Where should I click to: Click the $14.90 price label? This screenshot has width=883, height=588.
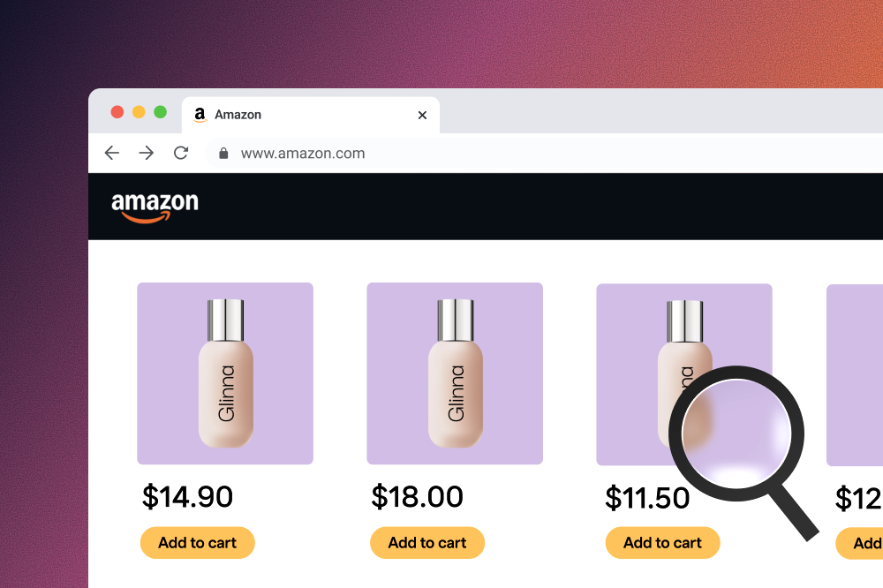pyautogui.click(x=187, y=497)
